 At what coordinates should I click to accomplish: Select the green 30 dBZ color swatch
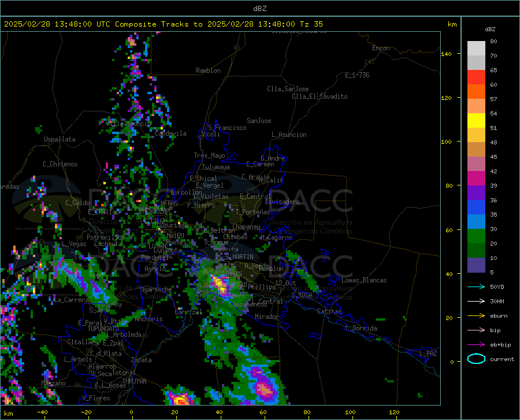coord(476,236)
